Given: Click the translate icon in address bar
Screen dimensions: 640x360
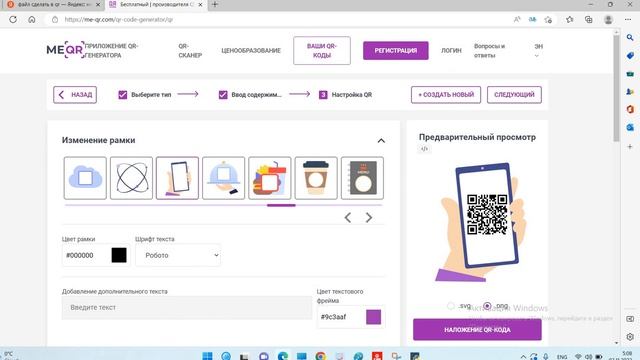Looking at the screenshot, I should click(x=532, y=19).
